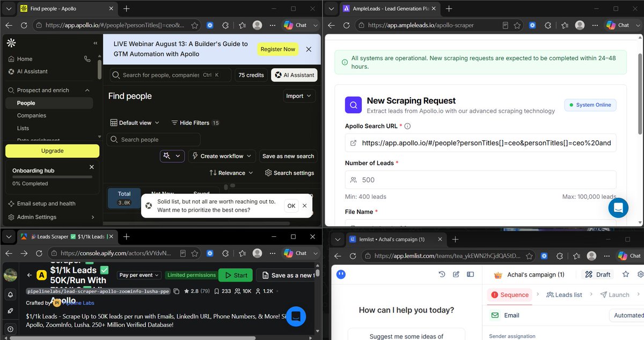Click Save as new search
This screenshot has height=340, width=644.
click(288, 156)
